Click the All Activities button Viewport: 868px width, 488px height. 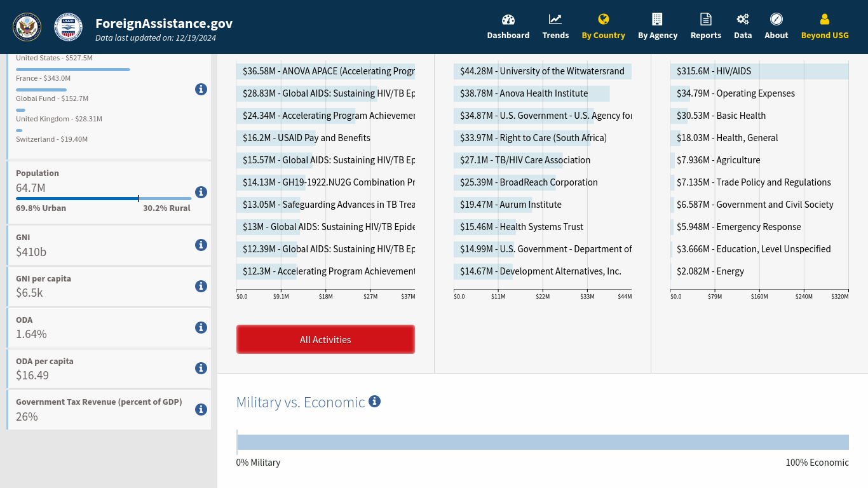pyautogui.click(x=325, y=339)
